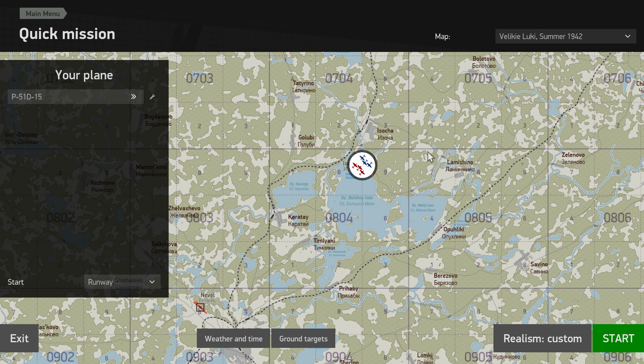Click the double-chevron plane selector arrow
644x364 pixels.
(x=134, y=97)
